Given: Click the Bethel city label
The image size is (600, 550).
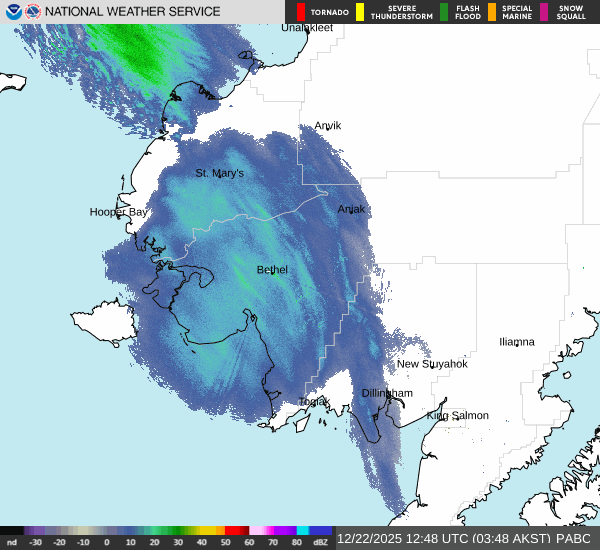Looking at the screenshot, I should 272,270.
